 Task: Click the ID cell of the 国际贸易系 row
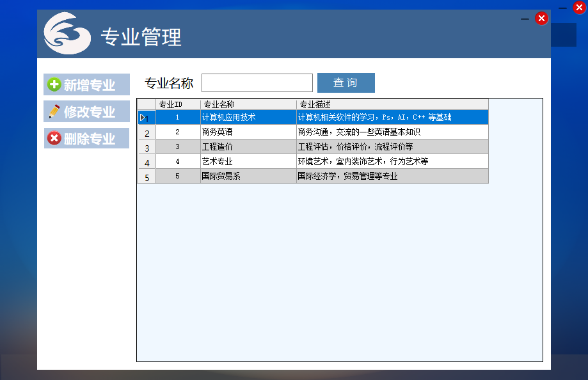tap(178, 176)
